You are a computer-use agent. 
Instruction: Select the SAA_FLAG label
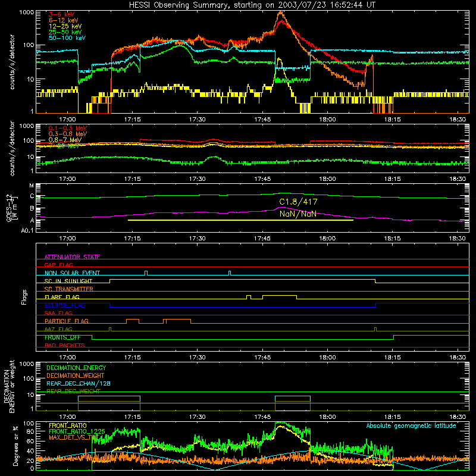pyautogui.click(x=58, y=313)
